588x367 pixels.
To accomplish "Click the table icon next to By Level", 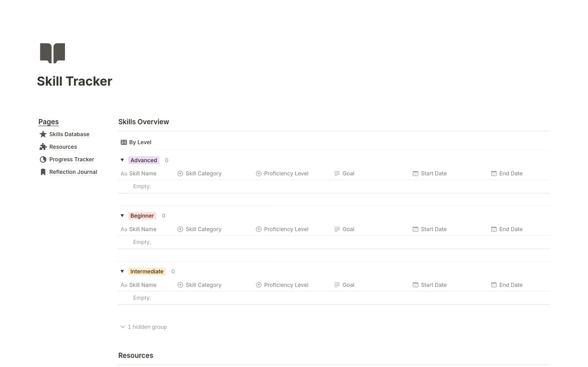I will pos(122,142).
